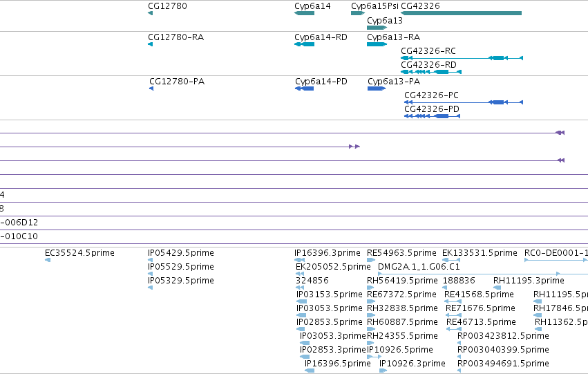Click IP02853.5prime EST label

[330, 322]
